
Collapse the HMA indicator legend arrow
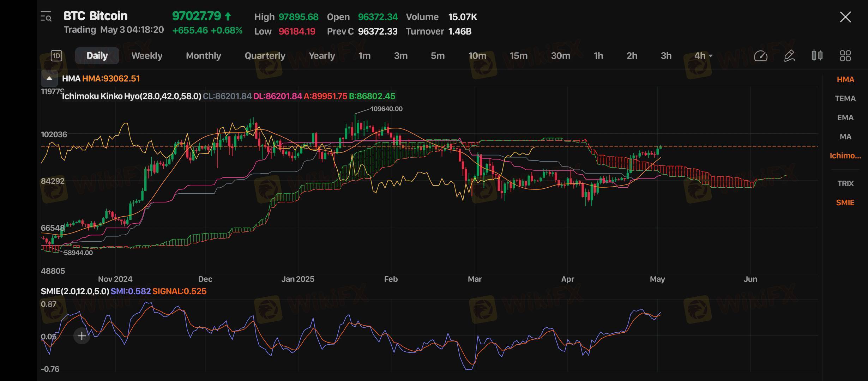tap(49, 78)
